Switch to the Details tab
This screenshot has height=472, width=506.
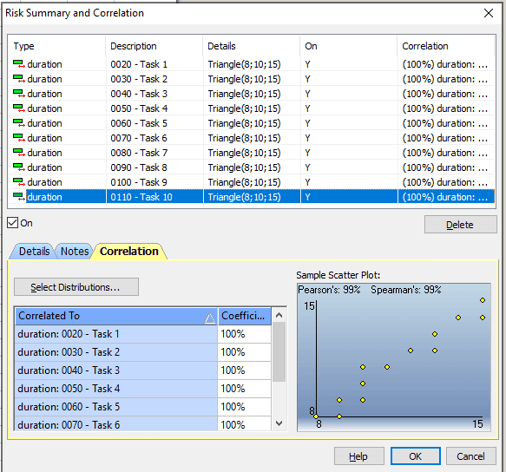point(34,251)
